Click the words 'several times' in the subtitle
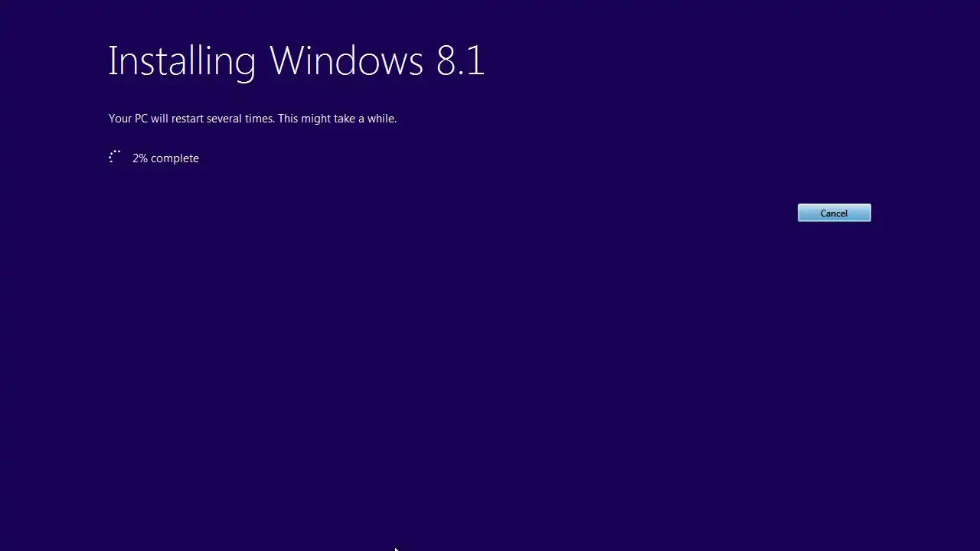The height and width of the screenshot is (551, 980). tap(240, 119)
